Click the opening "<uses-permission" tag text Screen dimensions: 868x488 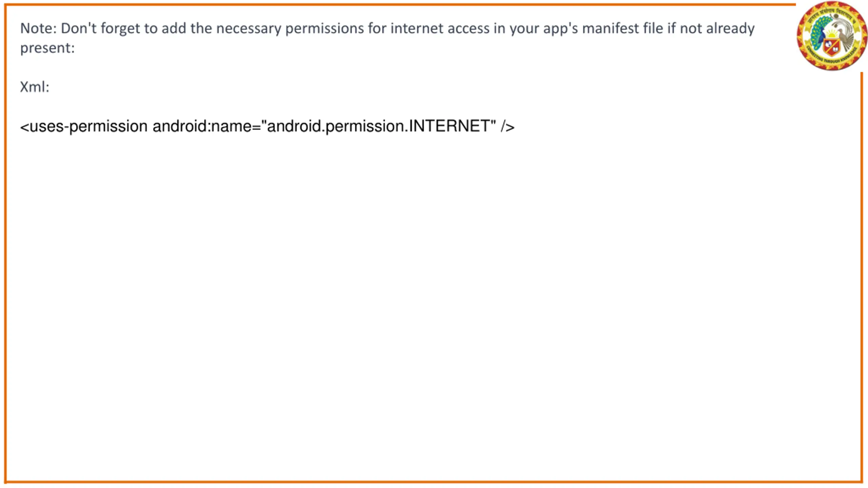point(84,127)
